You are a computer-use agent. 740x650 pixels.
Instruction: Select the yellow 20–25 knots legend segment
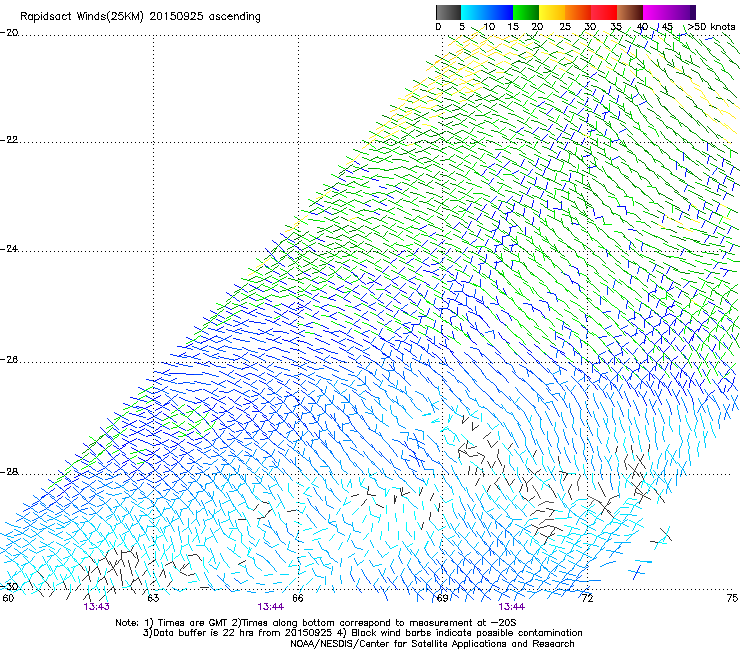(552, 12)
